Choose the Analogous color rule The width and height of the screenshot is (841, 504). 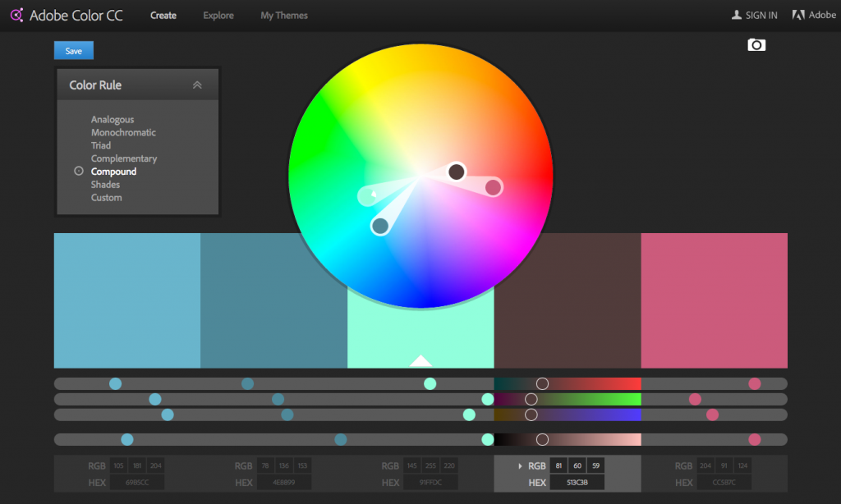(x=112, y=120)
